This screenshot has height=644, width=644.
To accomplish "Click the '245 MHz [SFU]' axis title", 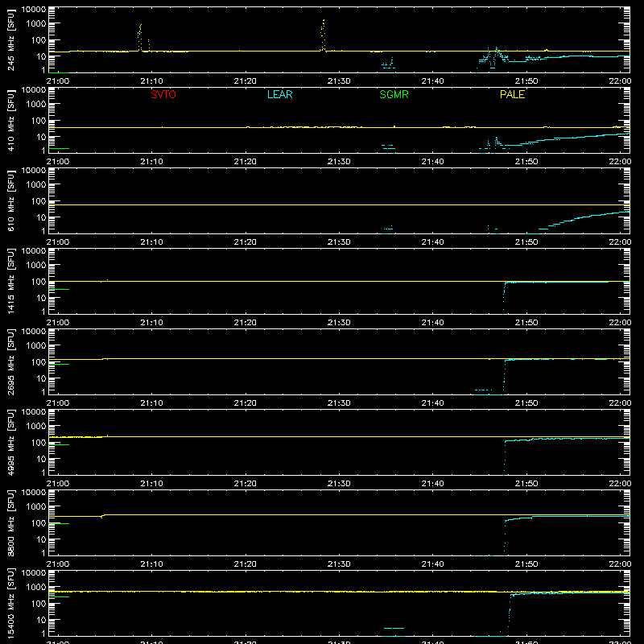I will point(11,39).
